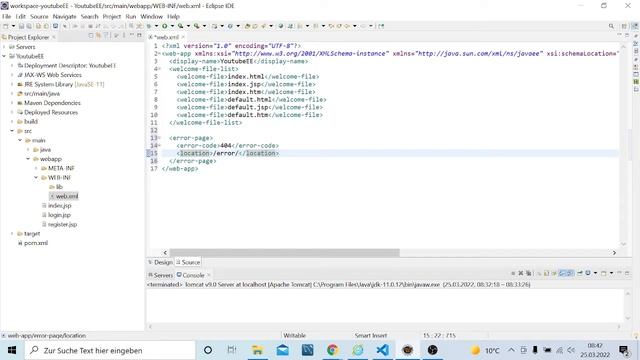Toggle Show Console on Standard Out change

click(562, 273)
